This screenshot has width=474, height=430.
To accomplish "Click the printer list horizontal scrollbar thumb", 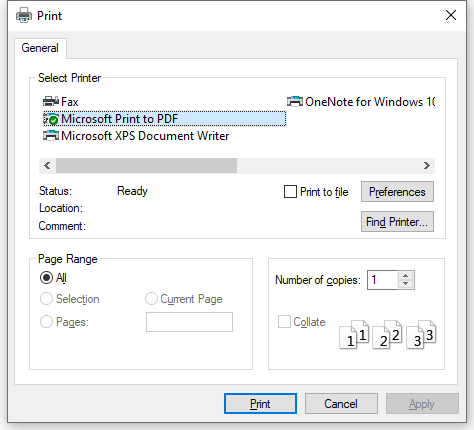I will [146, 165].
